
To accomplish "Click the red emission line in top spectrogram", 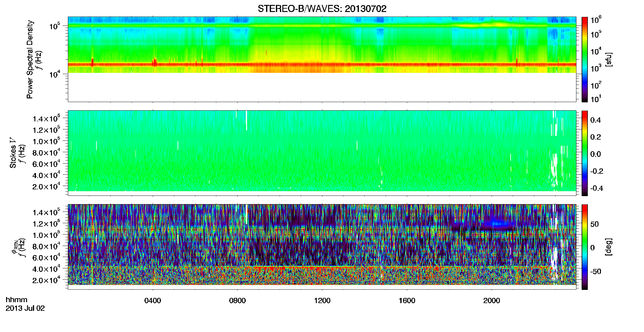I will (x=322, y=65).
